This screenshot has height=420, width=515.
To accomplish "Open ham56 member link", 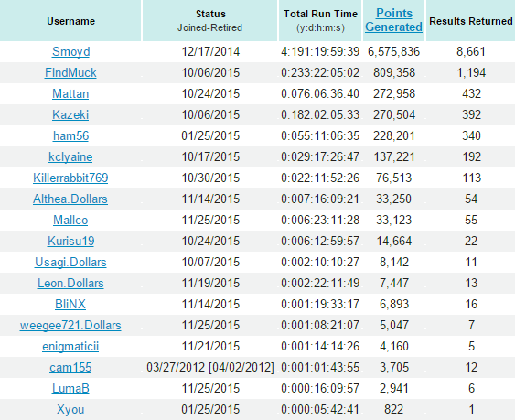I will pos(70,135).
